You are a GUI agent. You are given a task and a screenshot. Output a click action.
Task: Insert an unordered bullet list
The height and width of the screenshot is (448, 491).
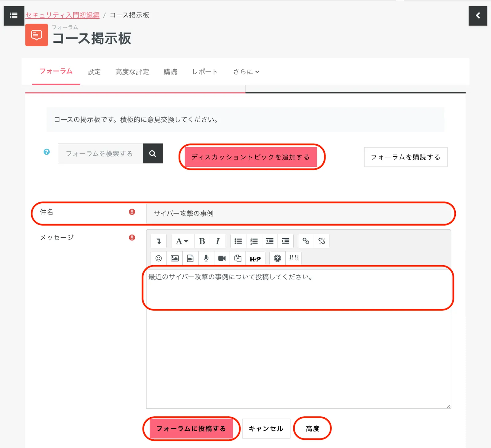pos(238,241)
